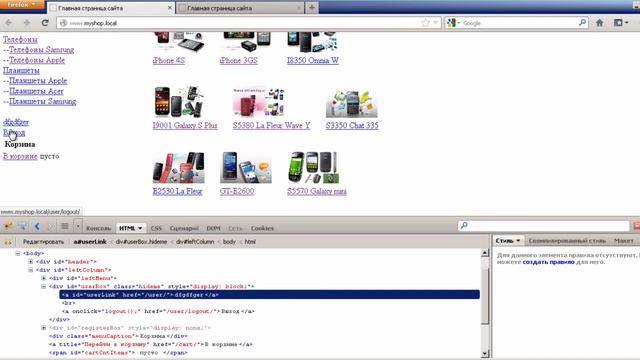Click the browser Back arrow
The width and height of the screenshot is (640, 360).
[9, 23]
